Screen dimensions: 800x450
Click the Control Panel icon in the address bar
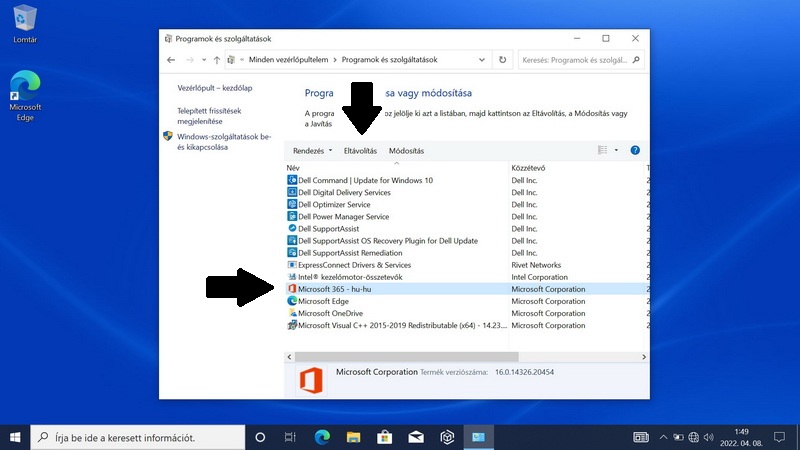click(x=232, y=60)
